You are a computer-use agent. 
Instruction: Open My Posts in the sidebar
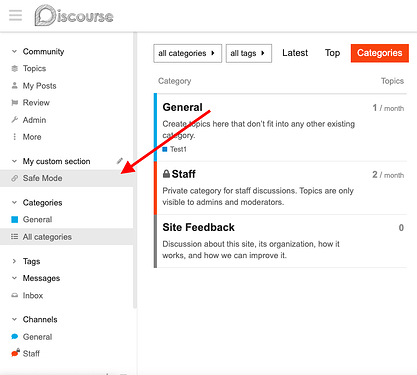coord(39,86)
